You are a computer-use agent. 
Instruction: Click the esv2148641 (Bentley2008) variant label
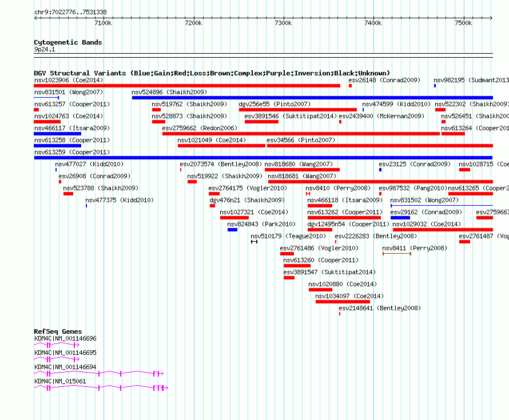(380, 308)
